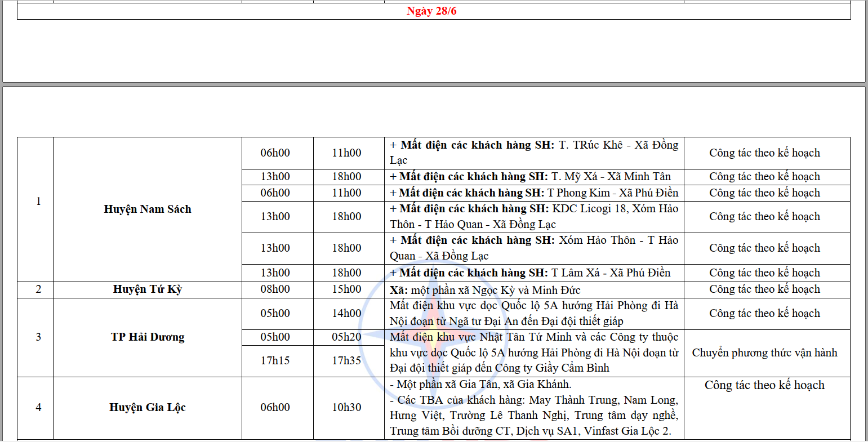Click row number 3 beside TP Hải Dương
868x442 pixels.
pyautogui.click(x=38, y=337)
